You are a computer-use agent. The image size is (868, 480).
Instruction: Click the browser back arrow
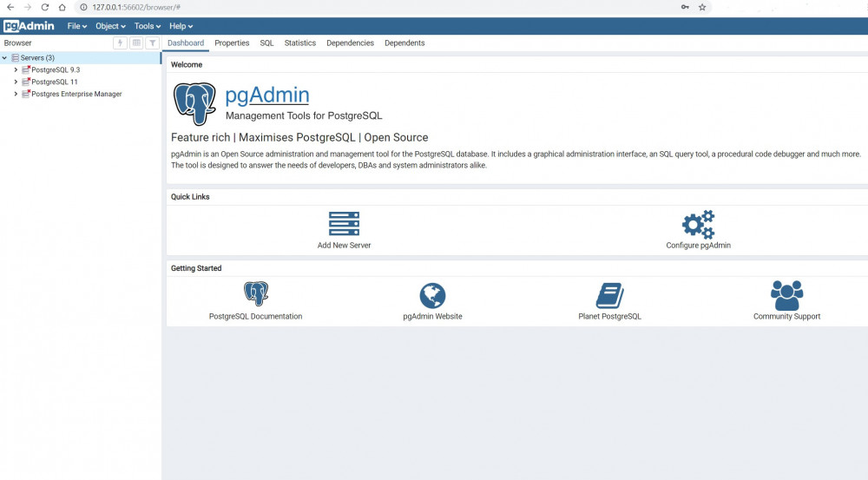coord(10,7)
